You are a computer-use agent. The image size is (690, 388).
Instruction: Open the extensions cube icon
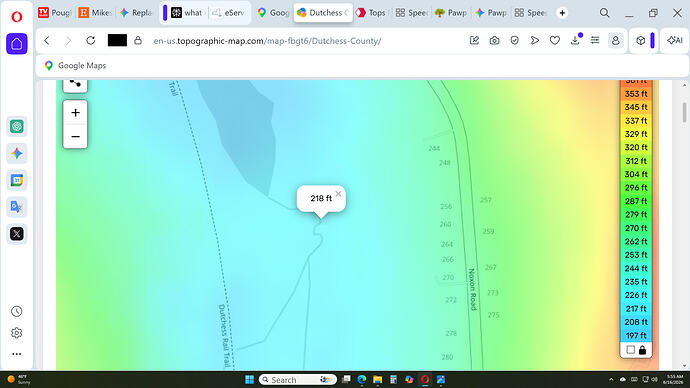(x=641, y=40)
